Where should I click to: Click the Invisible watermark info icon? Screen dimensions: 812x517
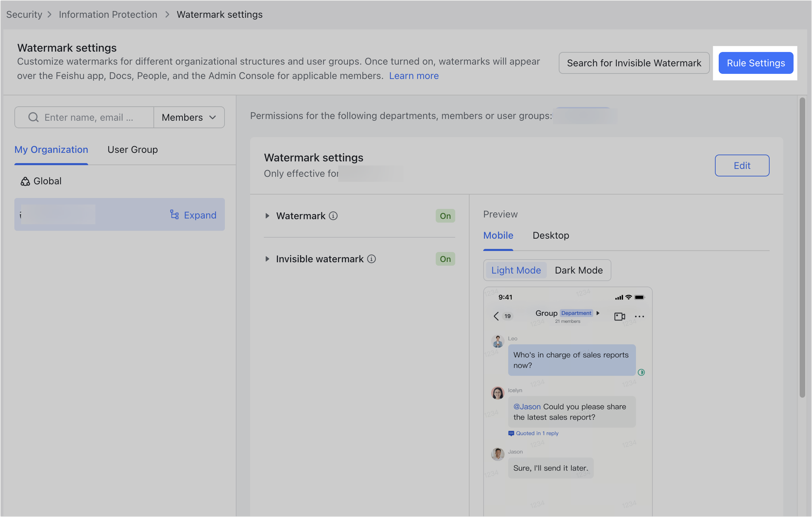372,259
